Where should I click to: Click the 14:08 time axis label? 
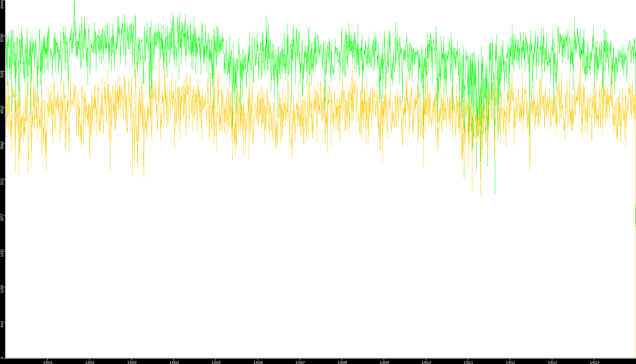[342, 362]
